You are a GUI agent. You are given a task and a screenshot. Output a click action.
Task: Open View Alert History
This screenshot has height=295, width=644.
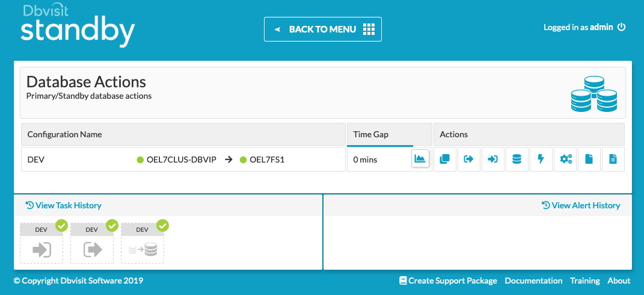[581, 205]
